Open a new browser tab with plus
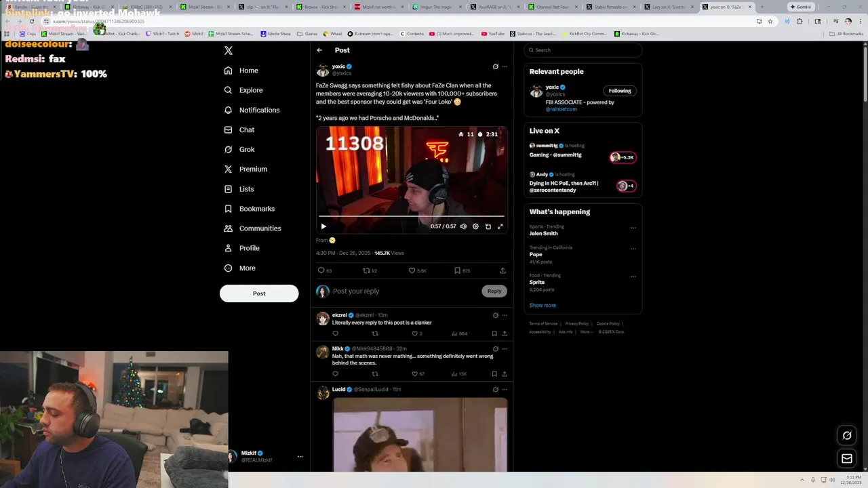The height and width of the screenshot is (488, 868). (762, 7)
